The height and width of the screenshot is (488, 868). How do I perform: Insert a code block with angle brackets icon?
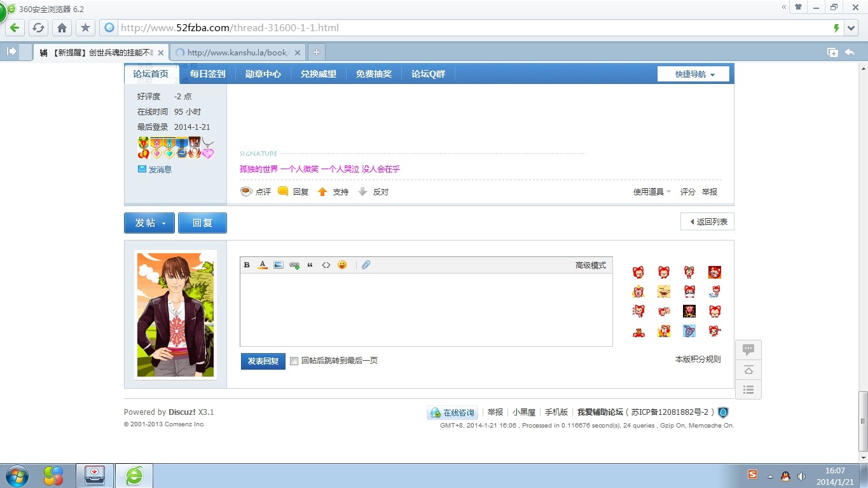pos(326,265)
